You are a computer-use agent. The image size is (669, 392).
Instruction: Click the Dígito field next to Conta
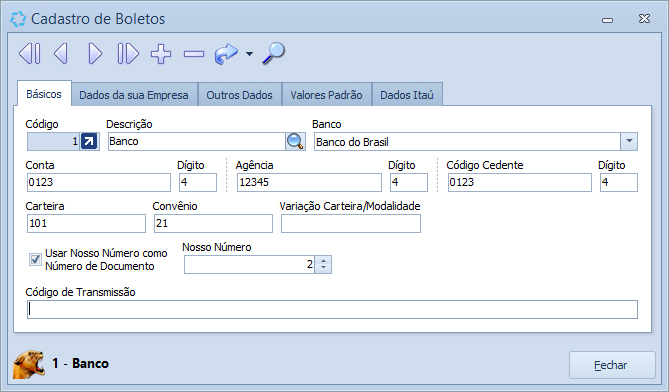point(198,182)
